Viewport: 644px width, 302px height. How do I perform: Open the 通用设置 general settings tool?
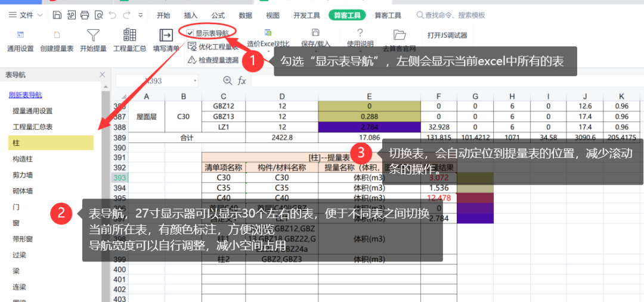[x=20, y=35]
